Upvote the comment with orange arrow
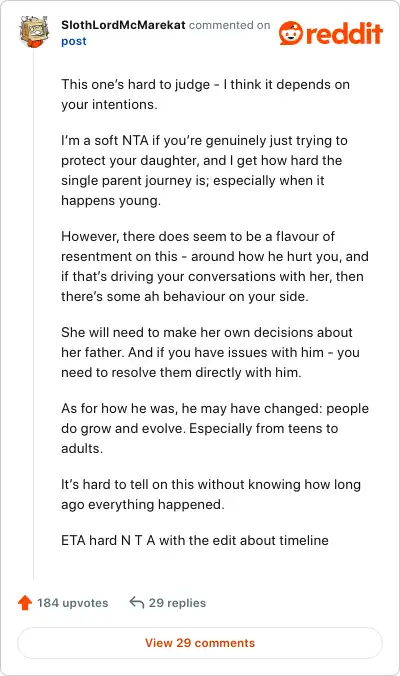Viewport: 400px width, 676px height. 25,602
